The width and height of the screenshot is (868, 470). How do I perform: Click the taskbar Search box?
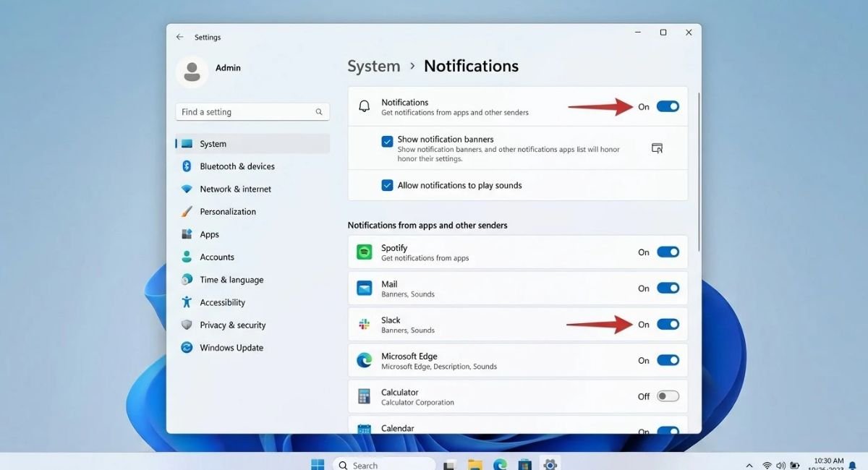point(383,465)
